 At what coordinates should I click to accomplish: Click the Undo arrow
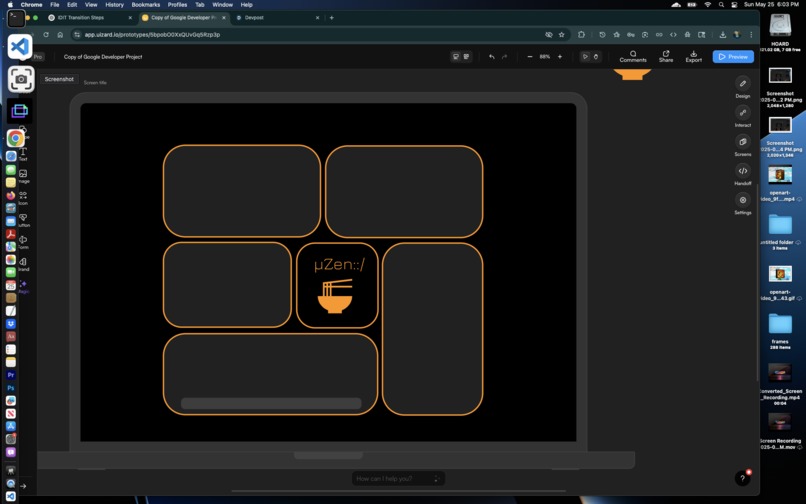(492, 57)
